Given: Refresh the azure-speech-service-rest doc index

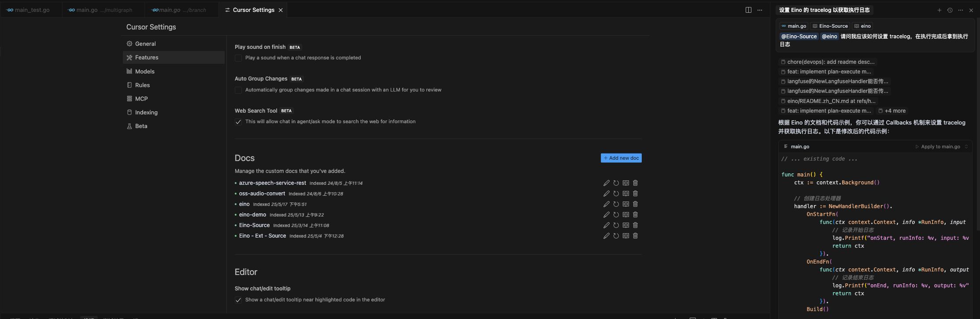Looking at the screenshot, I should tap(616, 183).
